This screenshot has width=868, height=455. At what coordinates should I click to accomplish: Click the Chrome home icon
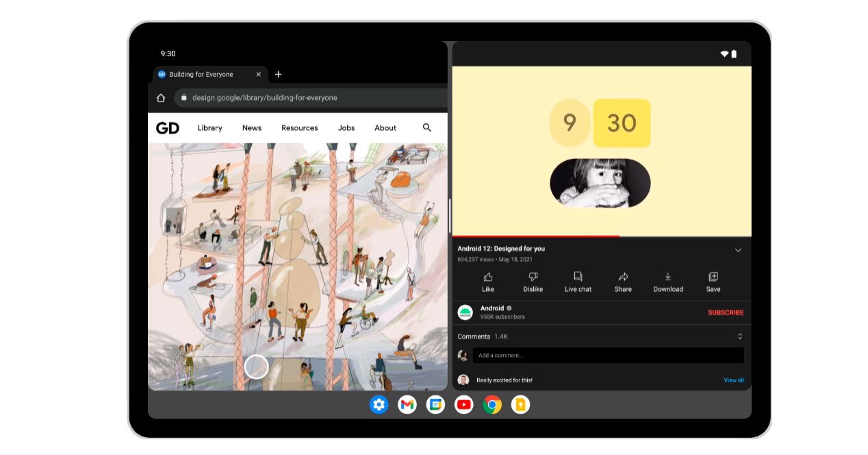coord(161,98)
